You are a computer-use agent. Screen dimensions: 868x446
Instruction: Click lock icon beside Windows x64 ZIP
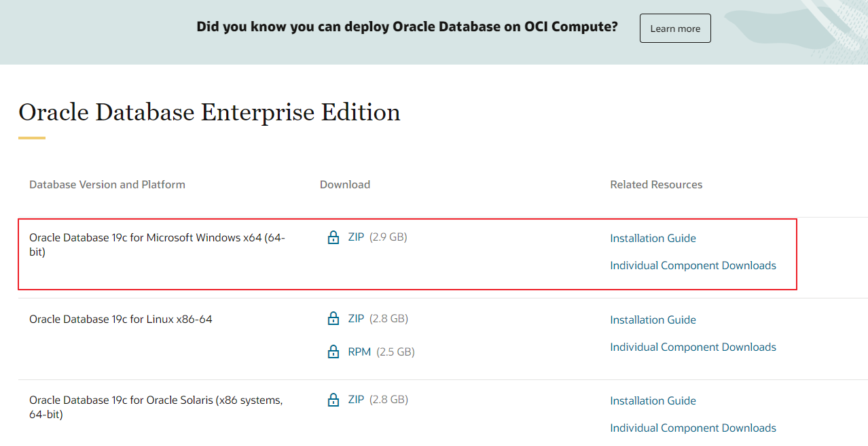pos(333,237)
